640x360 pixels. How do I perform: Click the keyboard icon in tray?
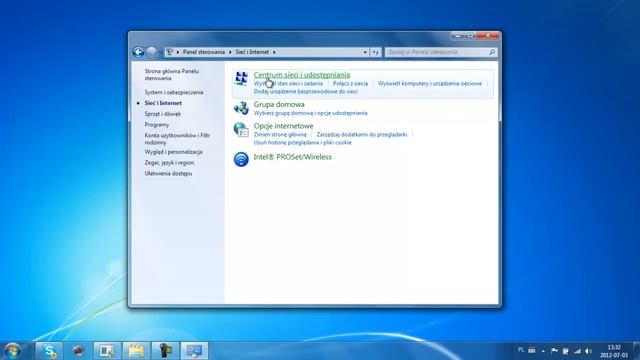coord(531,350)
